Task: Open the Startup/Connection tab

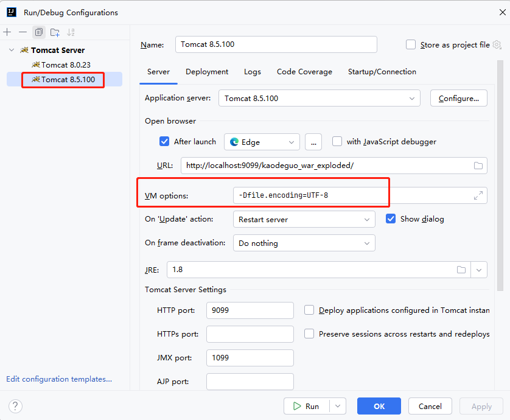Action: [382, 72]
